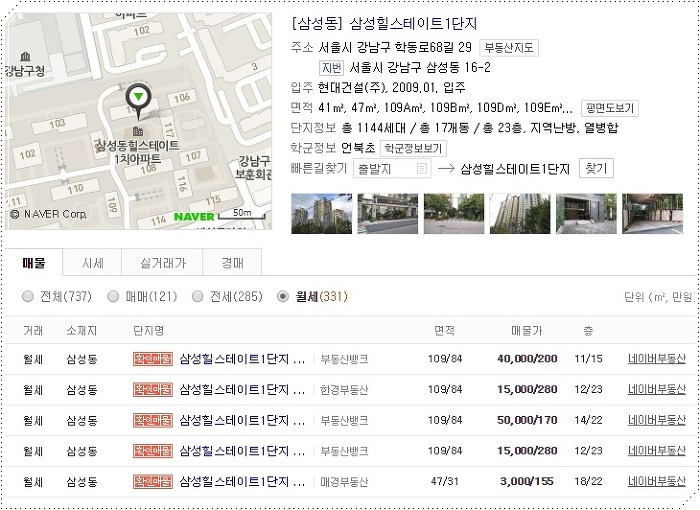Click the 단지명 column header
This screenshot has height=510, width=700.
149,330
